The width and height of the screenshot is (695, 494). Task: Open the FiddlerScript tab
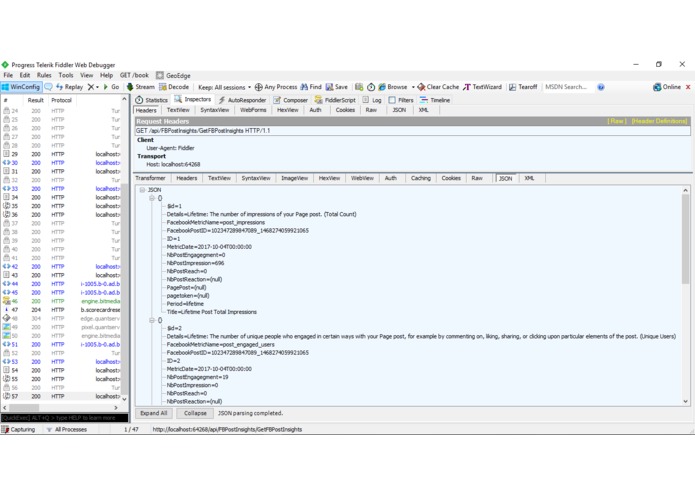[336, 100]
